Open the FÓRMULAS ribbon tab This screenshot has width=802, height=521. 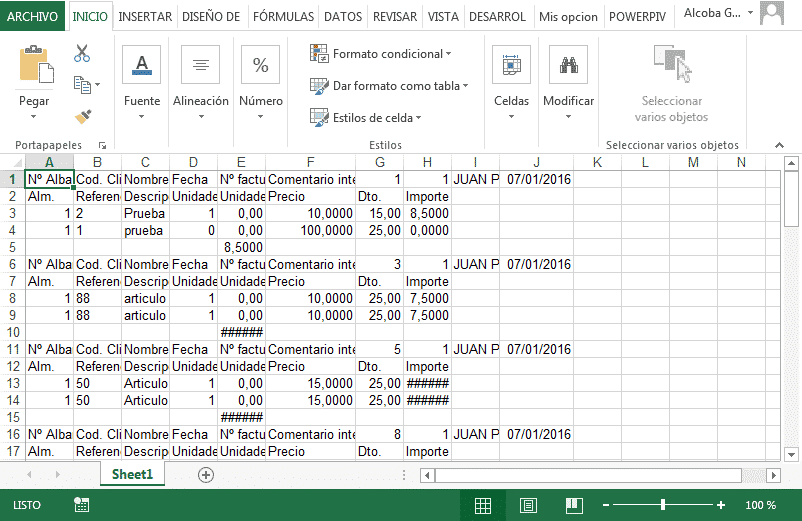pos(283,17)
